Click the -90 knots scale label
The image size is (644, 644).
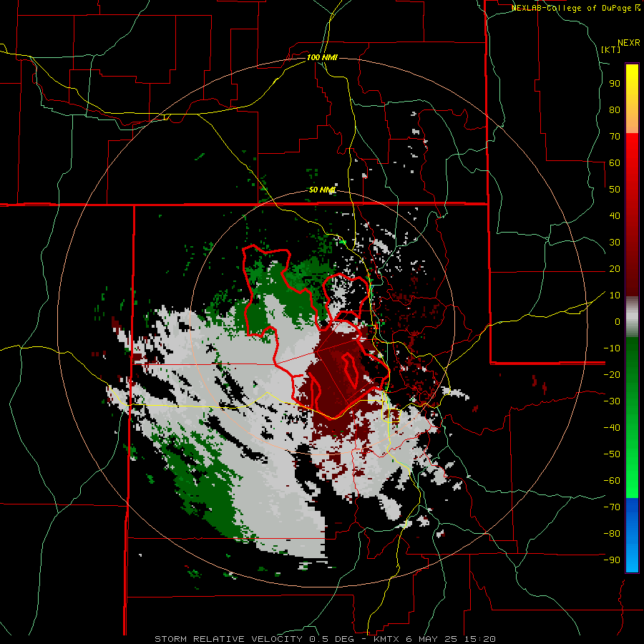click(612, 560)
